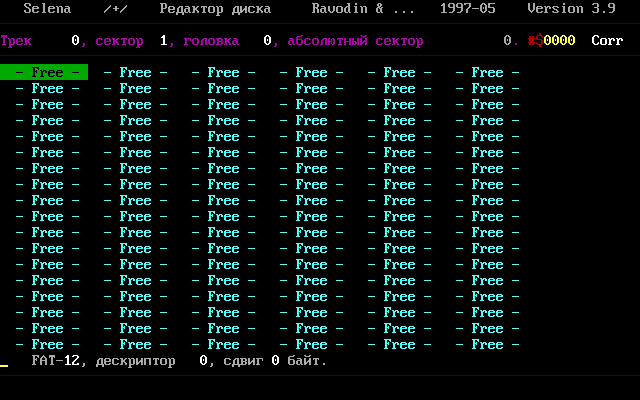Click the головка number value

[x=267, y=41]
